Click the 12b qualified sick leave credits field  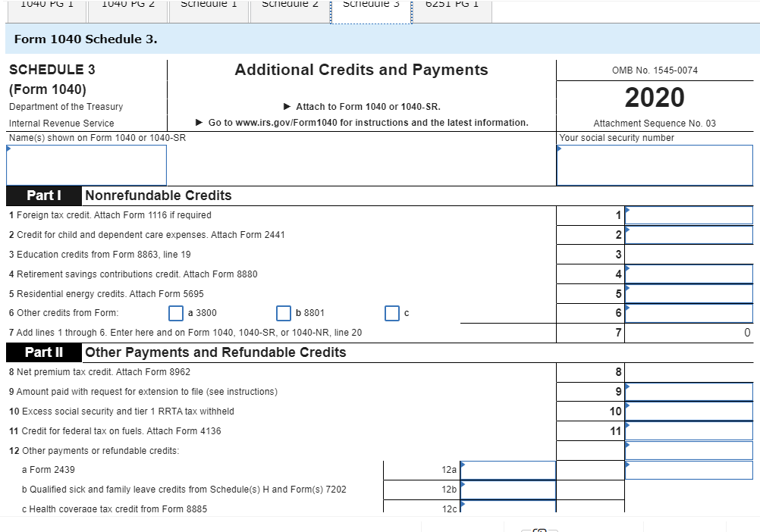point(508,490)
